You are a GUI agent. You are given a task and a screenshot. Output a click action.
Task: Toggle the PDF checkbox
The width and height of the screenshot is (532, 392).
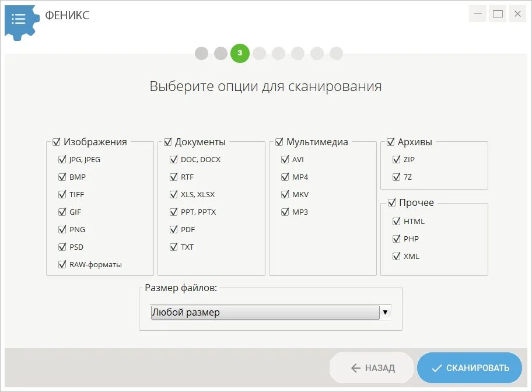(x=173, y=229)
